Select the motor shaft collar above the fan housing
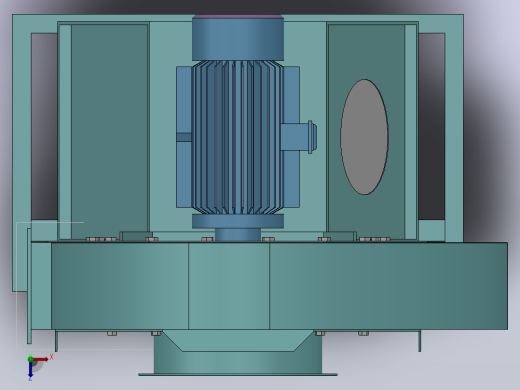Viewport: 520px width, 390px height. [x=238, y=234]
